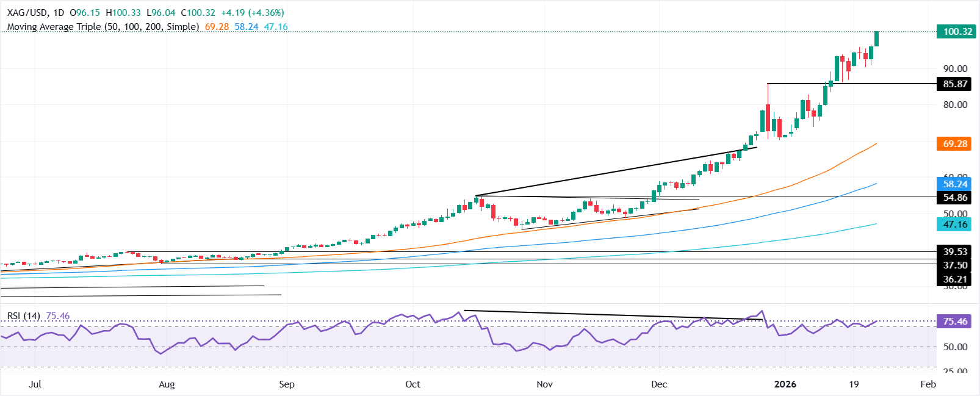Click the 85.87 horizontal line price label
This screenshot has width=980, height=396.
point(955,84)
